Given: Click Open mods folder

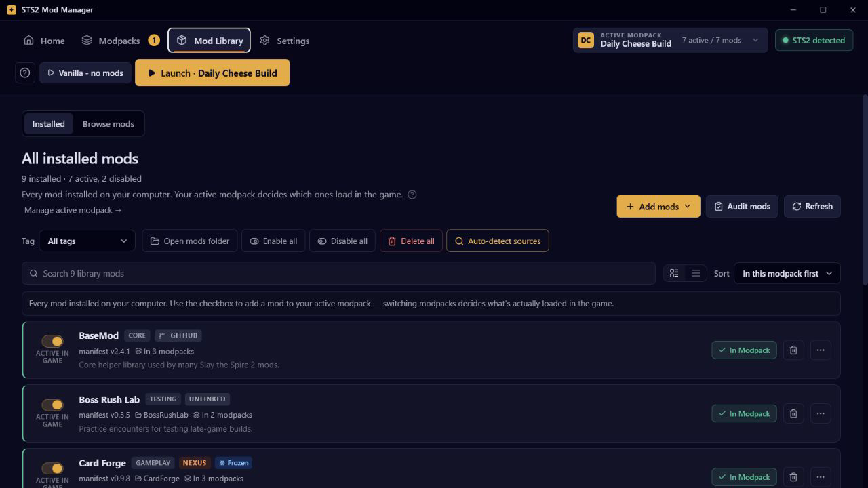Looking at the screenshot, I should (x=190, y=241).
